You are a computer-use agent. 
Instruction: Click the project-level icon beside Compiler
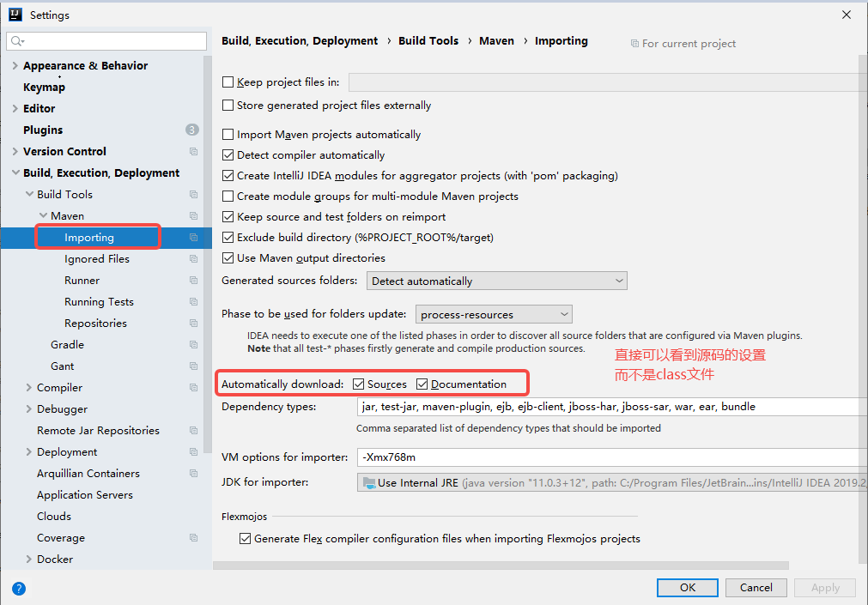click(193, 388)
